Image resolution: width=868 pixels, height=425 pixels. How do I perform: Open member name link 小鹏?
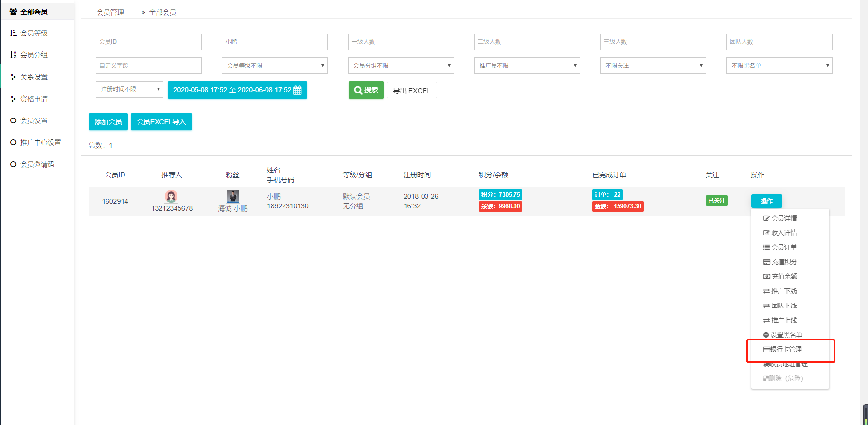click(274, 196)
